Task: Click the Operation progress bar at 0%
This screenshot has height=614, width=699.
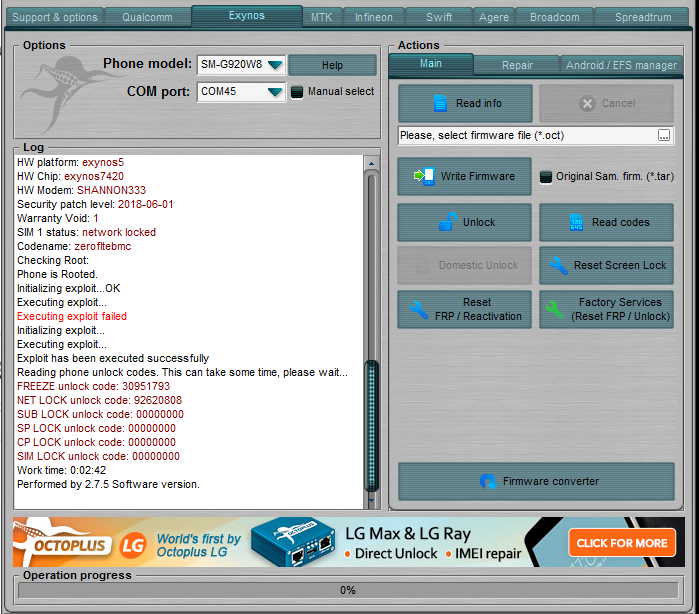Action: [348, 590]
